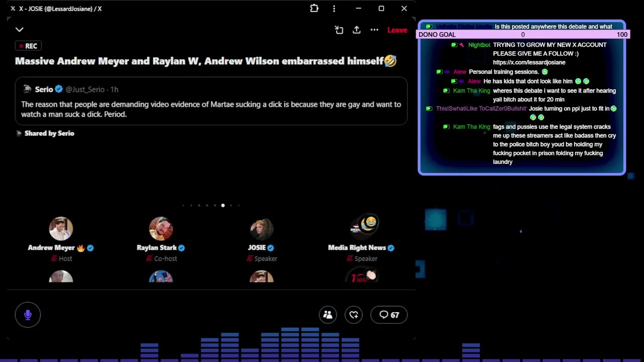
Task: Open JOSIE speaker avatar
Action: pos(261,229)
